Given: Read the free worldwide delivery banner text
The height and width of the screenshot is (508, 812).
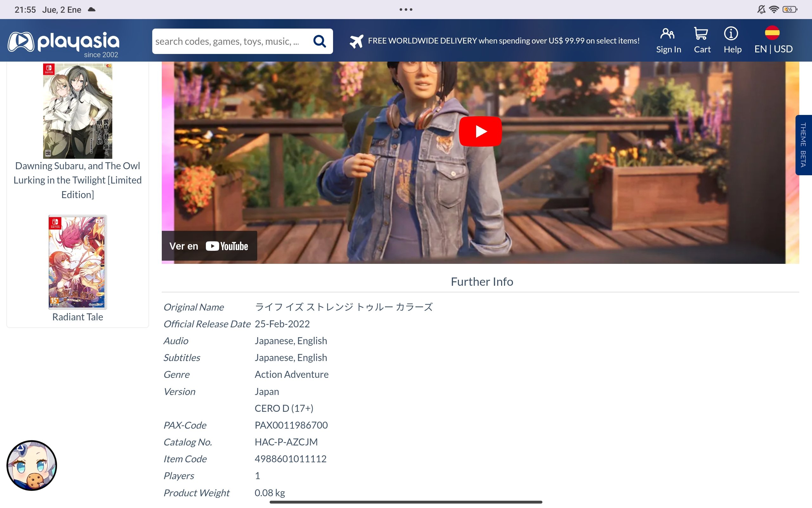Looking at the screenshot, I should click(x=504, y=41).
